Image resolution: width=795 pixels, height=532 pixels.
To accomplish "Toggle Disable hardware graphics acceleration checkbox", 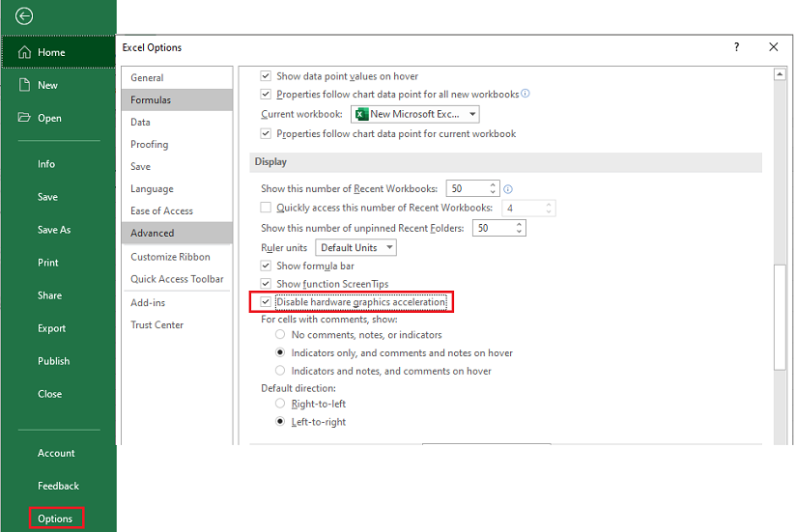I will click(x=266, y=302).
